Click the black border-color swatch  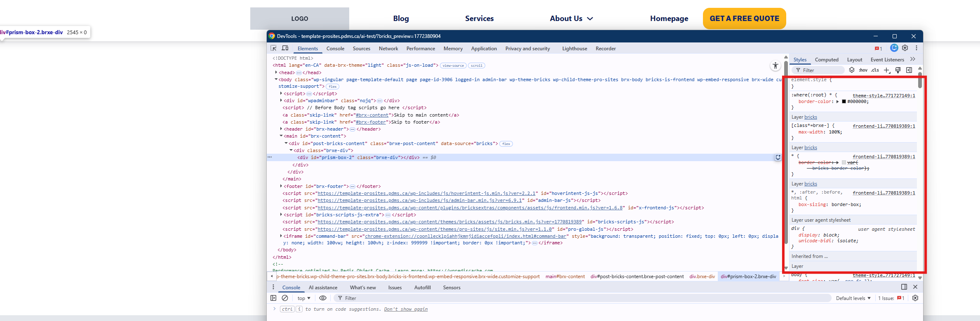pos(844,102)
